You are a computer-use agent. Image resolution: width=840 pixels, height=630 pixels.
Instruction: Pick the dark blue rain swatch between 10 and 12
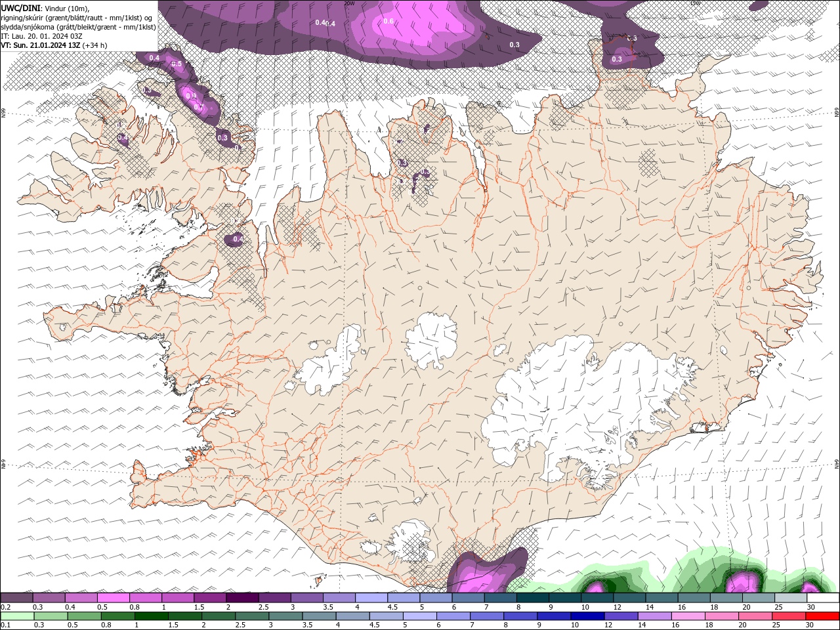(587, 616)
